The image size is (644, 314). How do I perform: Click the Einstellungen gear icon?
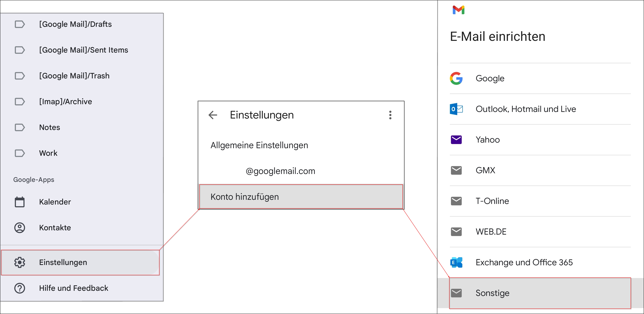tap(20, 262)
